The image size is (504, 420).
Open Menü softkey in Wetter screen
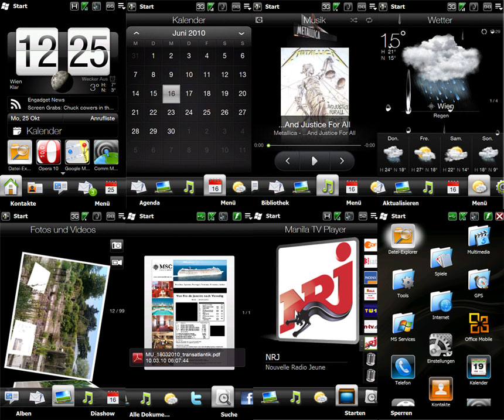point(479,203)
